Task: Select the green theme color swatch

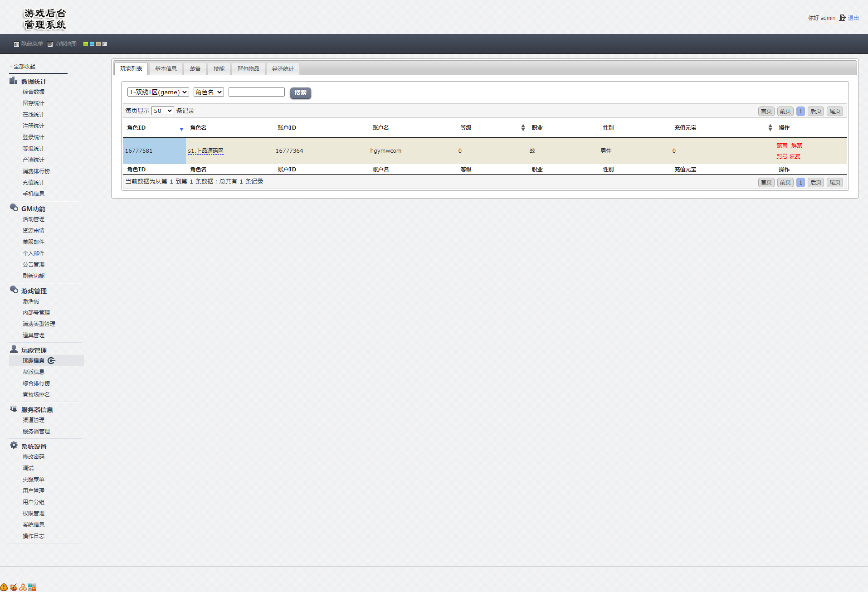Action: (85, 44)
